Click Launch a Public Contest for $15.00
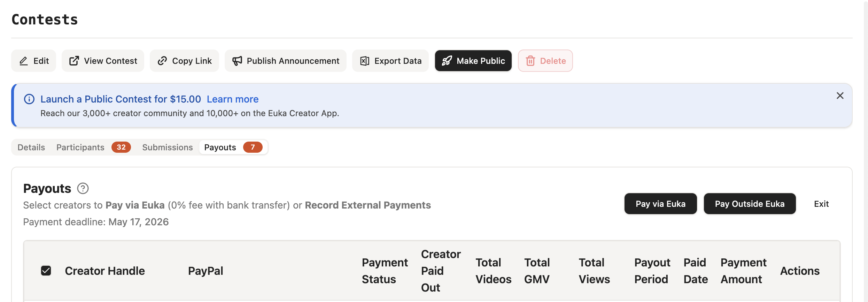 (x=121, y=99)
